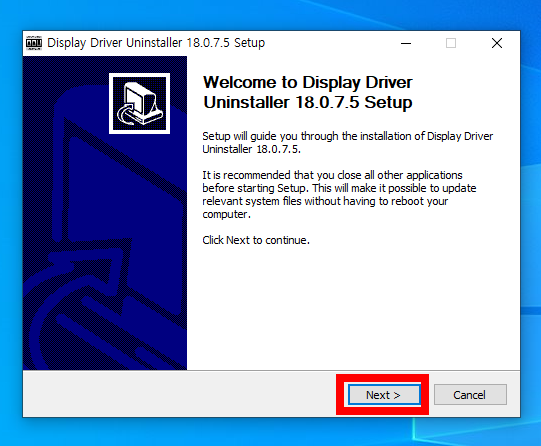Click the DDU title bar app icon
Screen dimensions: 541x446
(34, 43)
